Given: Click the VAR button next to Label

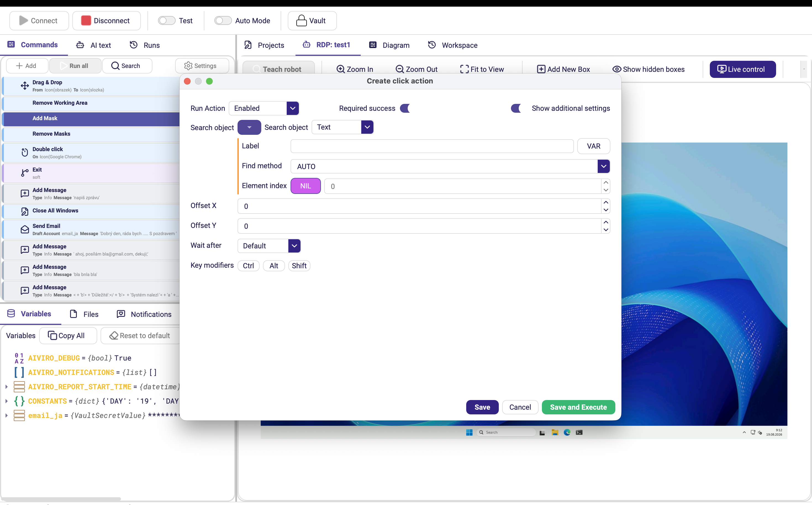Looking at the screenshot, I should point(593,146).
